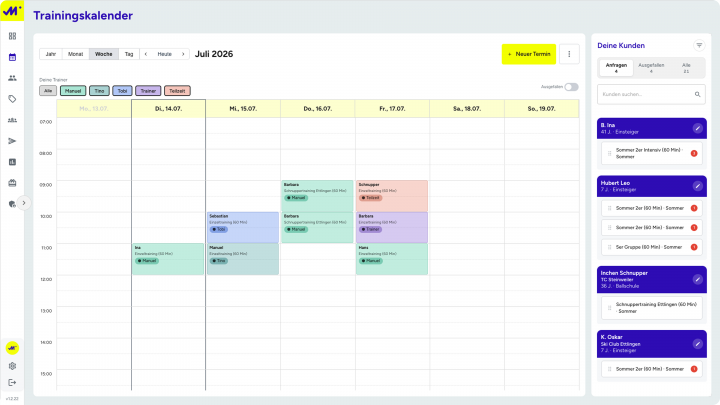The image size is (720, 405).
Task: Open the calendar icon in the sidebar
Action: pyautogui.click(x=12, y=57)
